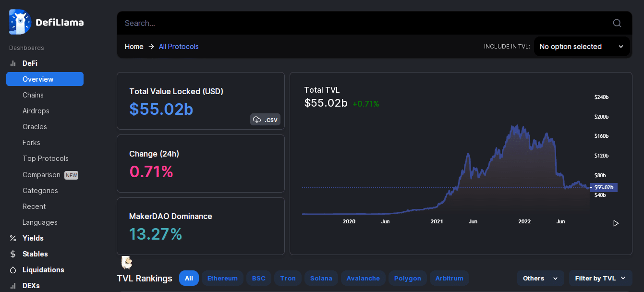
Task: Start the chart animation play button
Action: 616,223
